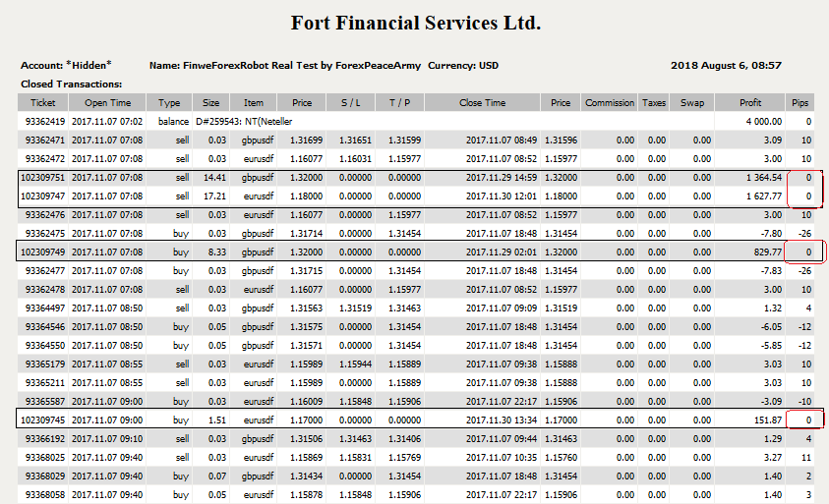This screenshot has width=829, height=504.
Task: Select ticket number 93368025
Action: 45,458
